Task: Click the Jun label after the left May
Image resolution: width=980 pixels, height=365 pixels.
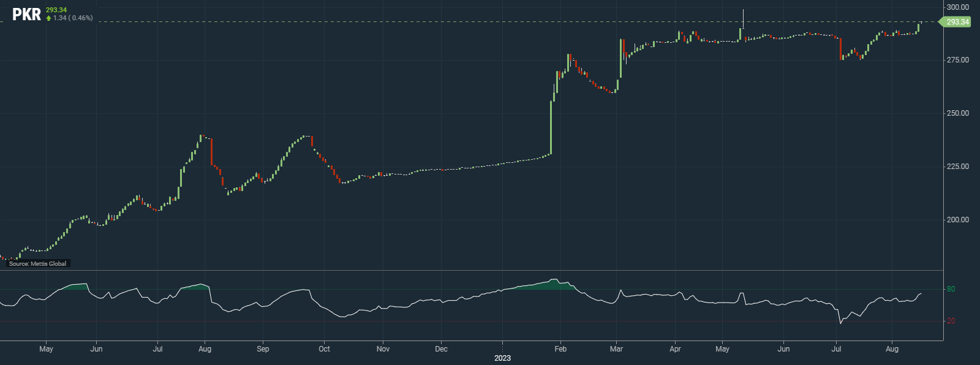Action: [x=96, y=349]
